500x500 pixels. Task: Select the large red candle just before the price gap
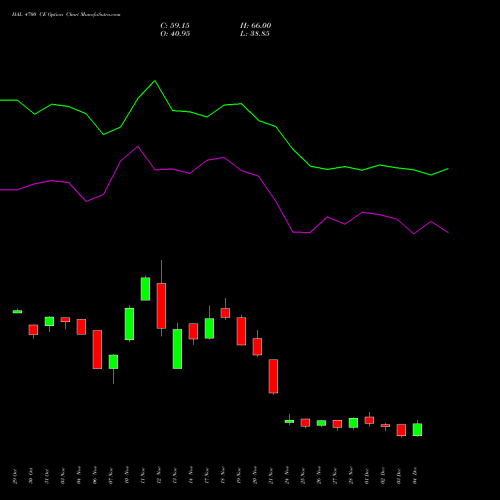(x=273, y=376)
